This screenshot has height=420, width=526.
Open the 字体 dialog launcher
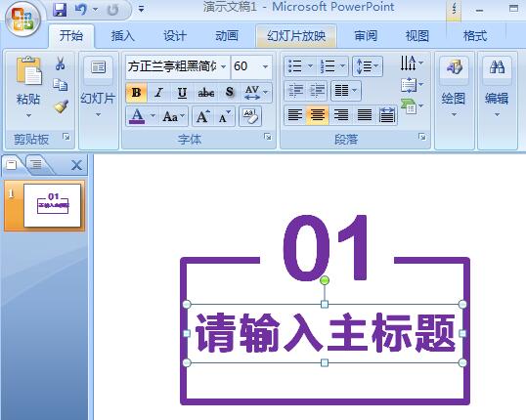(x=268, y=137)
